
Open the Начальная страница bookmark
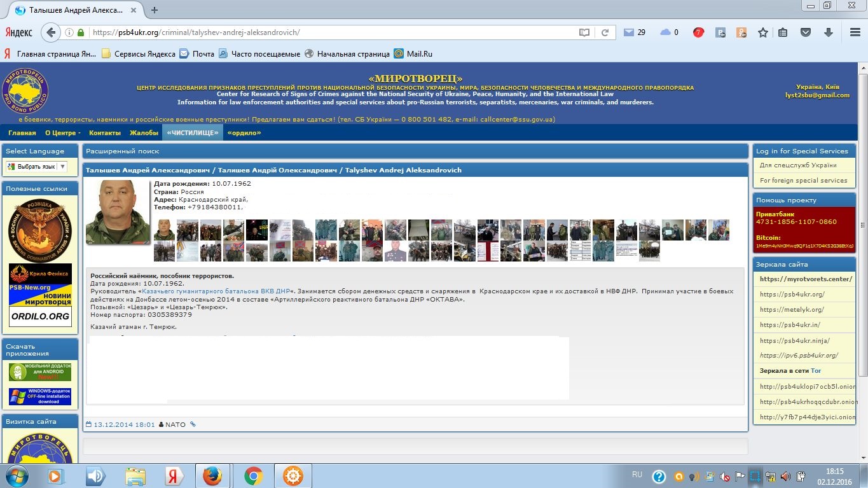347,54
